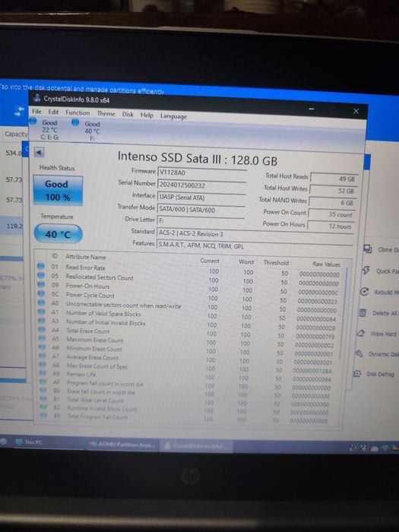The image size is (399, 532).
Task: Click the previous disk arrow button
Action: [x=40, y=152]
